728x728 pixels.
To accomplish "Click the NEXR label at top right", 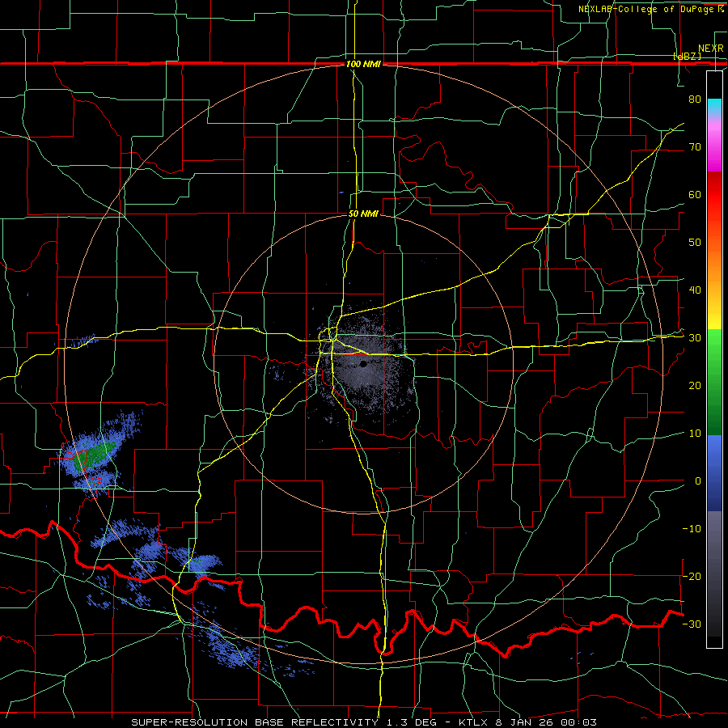I will [711, 49].
